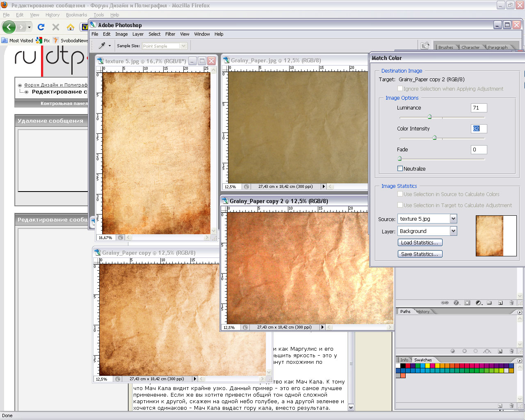
Task: Click Create new path icon in Paths panel
Action: (x=500, y=351)
